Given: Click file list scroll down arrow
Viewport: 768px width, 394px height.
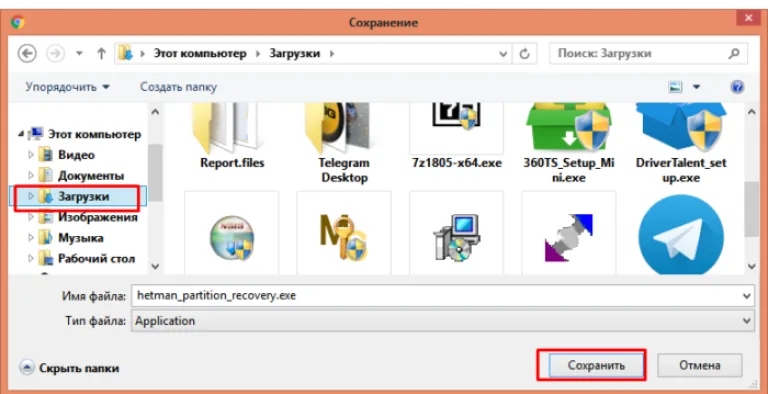Looking at the screenshot, I should click(752, 267).
